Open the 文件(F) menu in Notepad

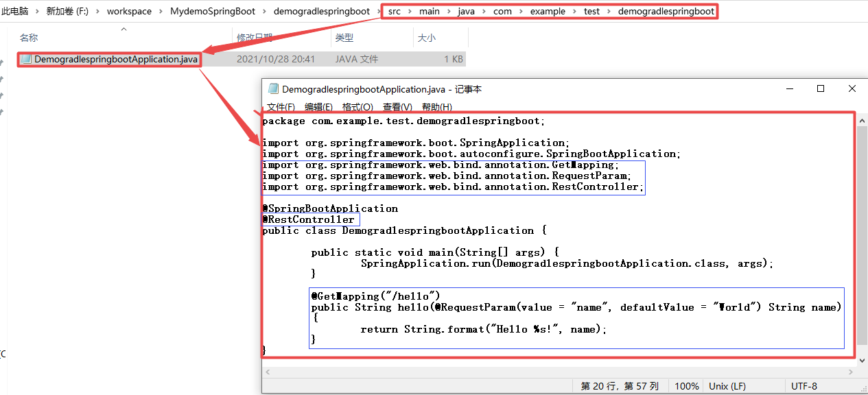click(281, 107)
